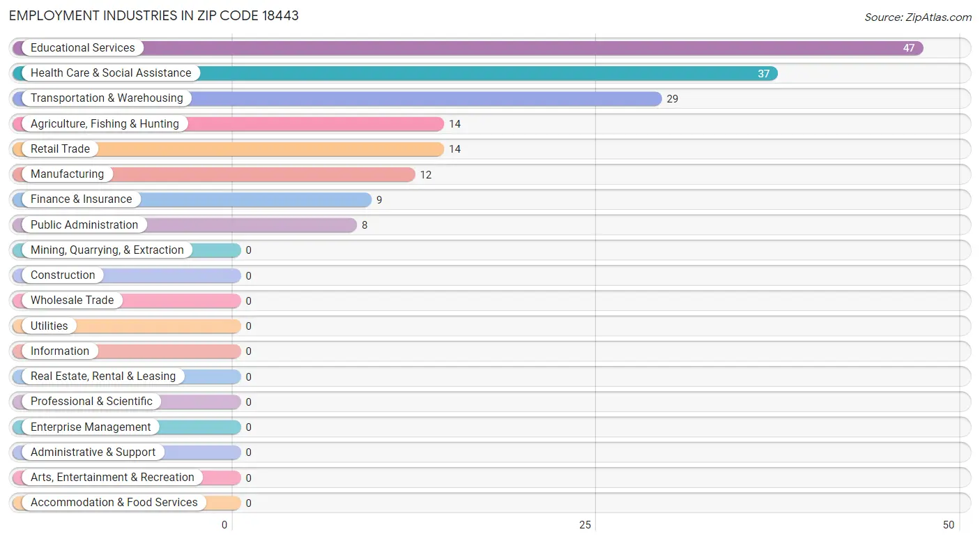980x541 pixels.
Task: Click the value 37 on Health Care bar
Action: 764,73
